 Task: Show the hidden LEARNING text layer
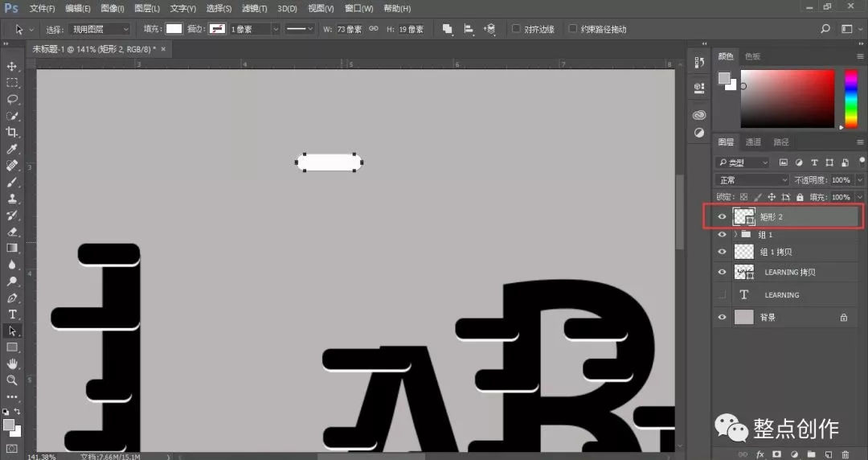[722, 295]
